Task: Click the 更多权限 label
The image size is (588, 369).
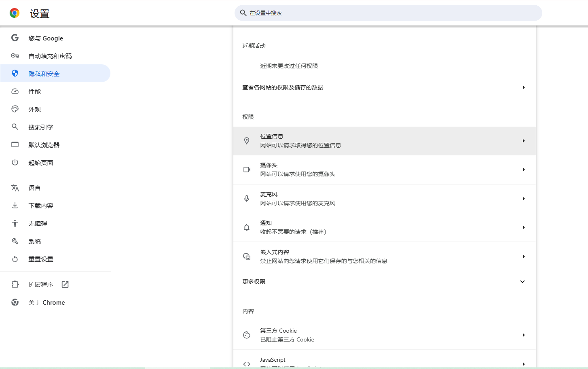Action: [254, 282]
